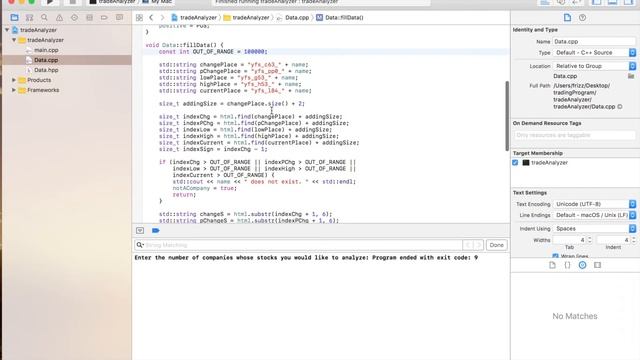Show the File inspector
This screenshot has height=360, width=640.
tap(567, 18)
